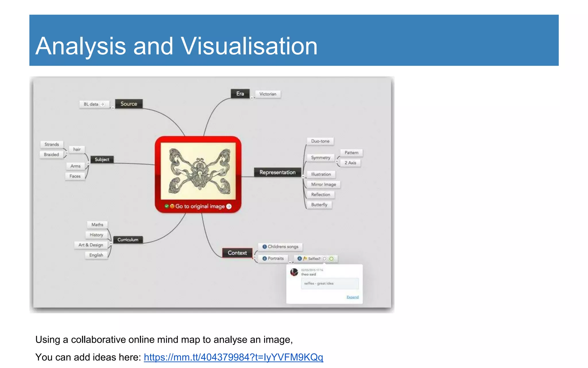Image resolution: width=588 pixels, height=368 pixels.
Task: Select the Maths node
Action: pos(97,225)
